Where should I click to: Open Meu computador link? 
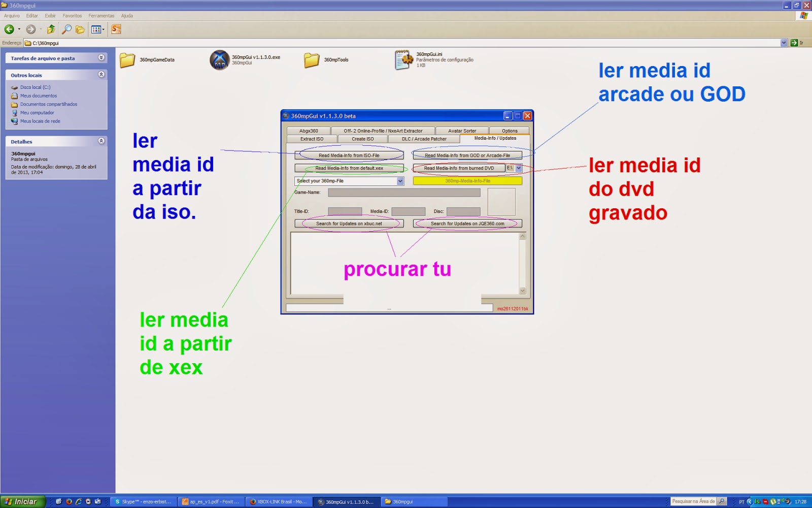tap(37, 113)
